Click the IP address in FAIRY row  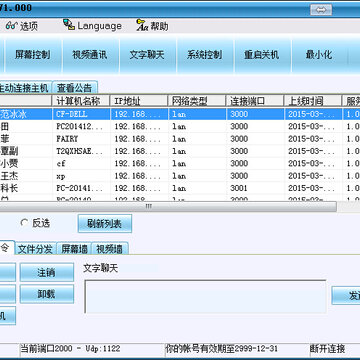pos(138,139)
